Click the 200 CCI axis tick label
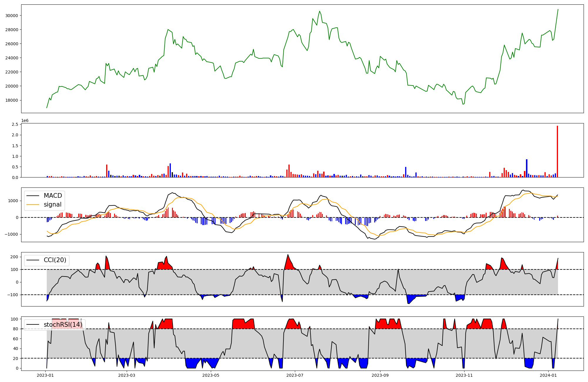The image size is (588, 382). coord(14,257)
